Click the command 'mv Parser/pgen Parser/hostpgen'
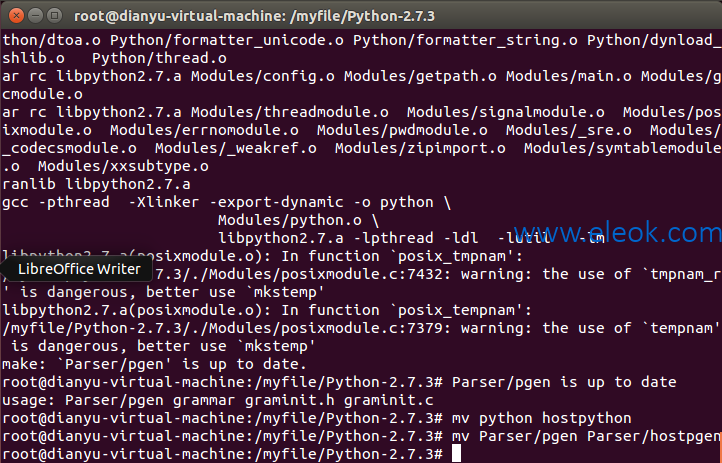 click(586, 436)
